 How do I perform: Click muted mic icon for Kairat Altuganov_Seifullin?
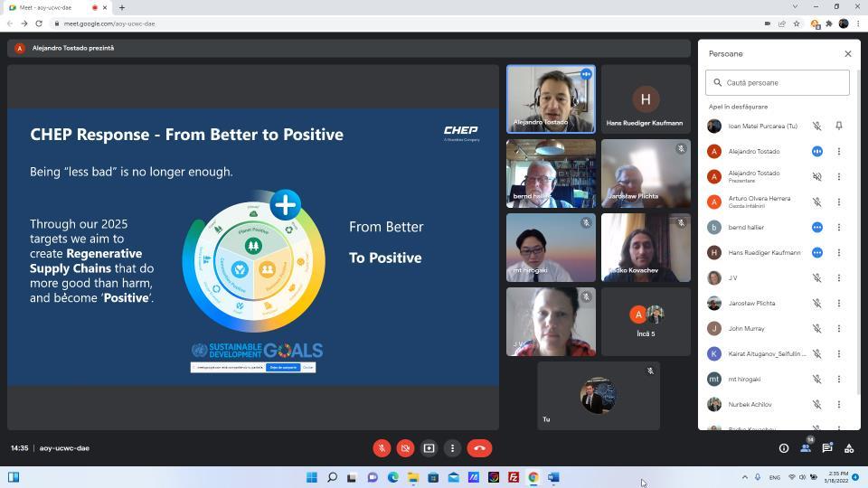pos(817,353)
